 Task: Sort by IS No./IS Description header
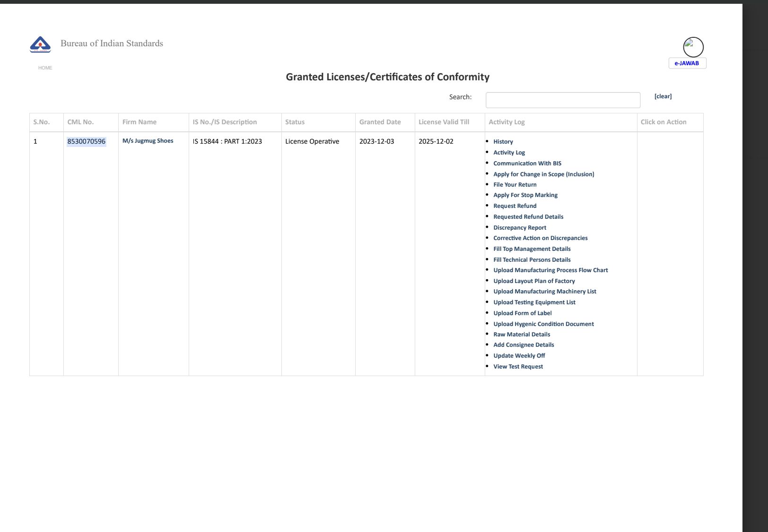tap(225, 122)
